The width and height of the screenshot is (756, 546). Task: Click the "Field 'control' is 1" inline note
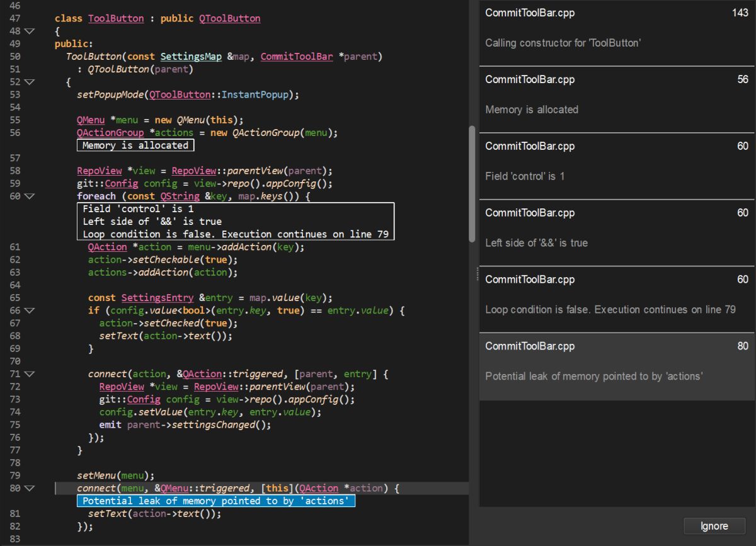click(138, 208)
